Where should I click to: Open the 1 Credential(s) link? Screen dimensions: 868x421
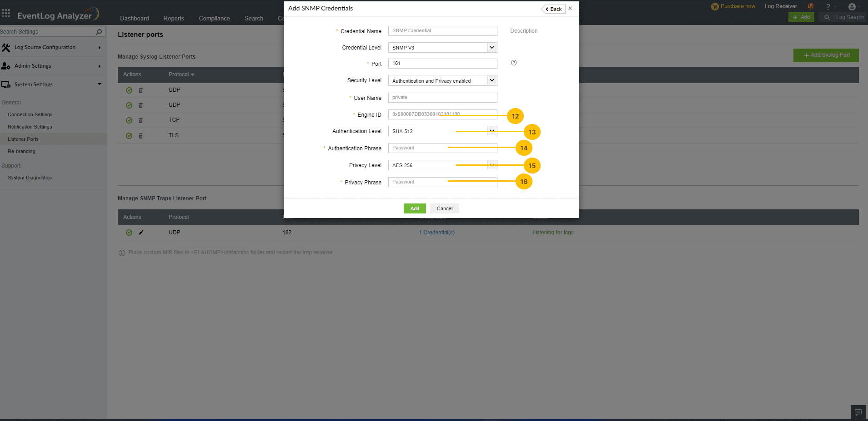[x=437, y=232]
